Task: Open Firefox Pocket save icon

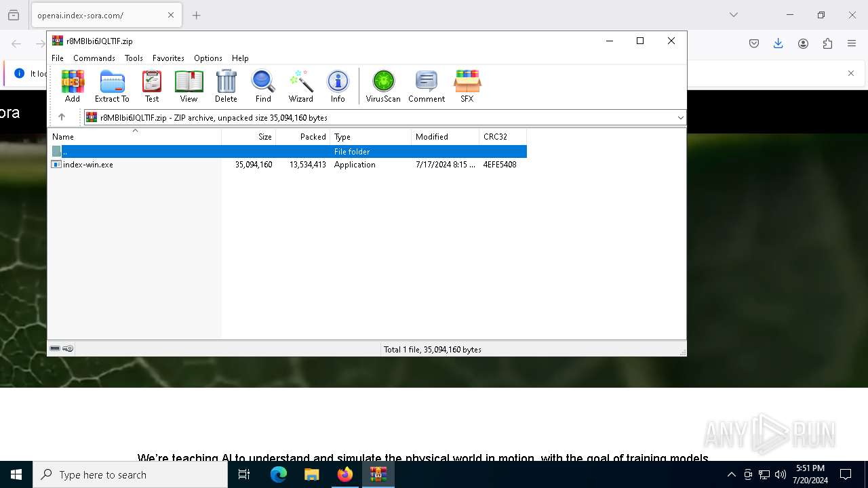Action: coord(754,43)
